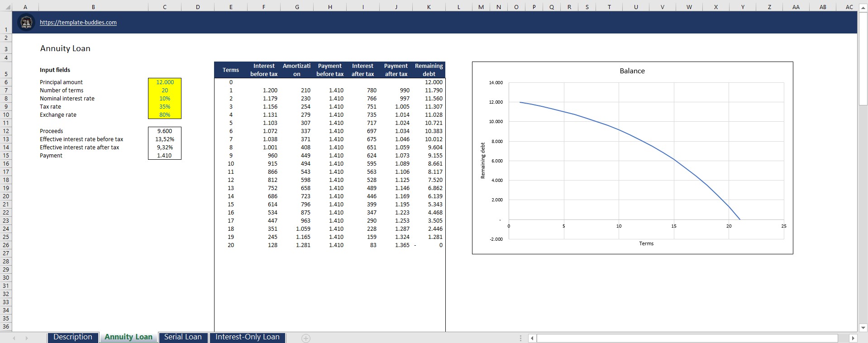Select the Principal amount input cell 12.000
The height and width of the screenshot is (343, 868).
point(165,82)
